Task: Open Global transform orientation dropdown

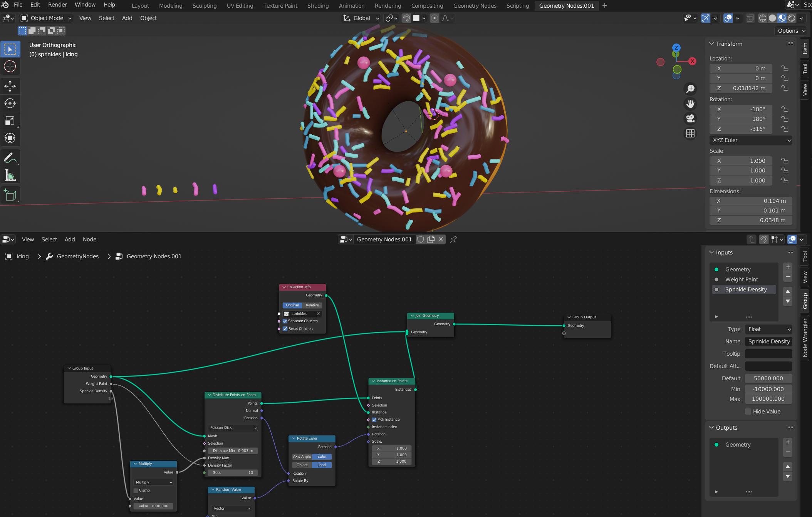Action: click(361, 18)
